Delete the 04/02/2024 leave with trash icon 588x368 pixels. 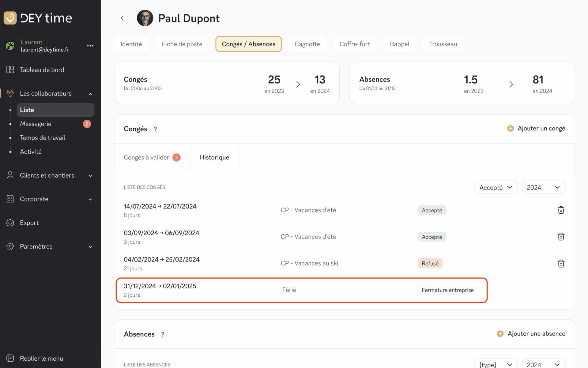point(561,263)
